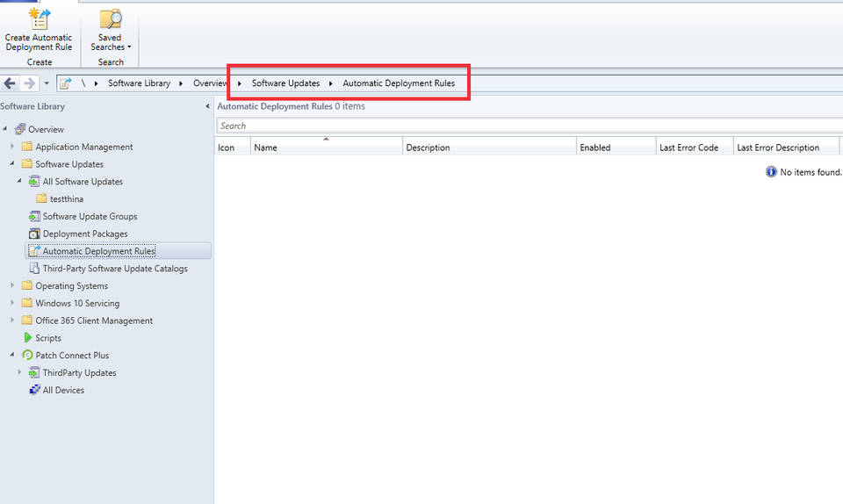Select All Devices under Patch Connect Plus
Image resolution: width=843 pixels, height=504 pixels.
pyautogui.click(x=63, y=390)
